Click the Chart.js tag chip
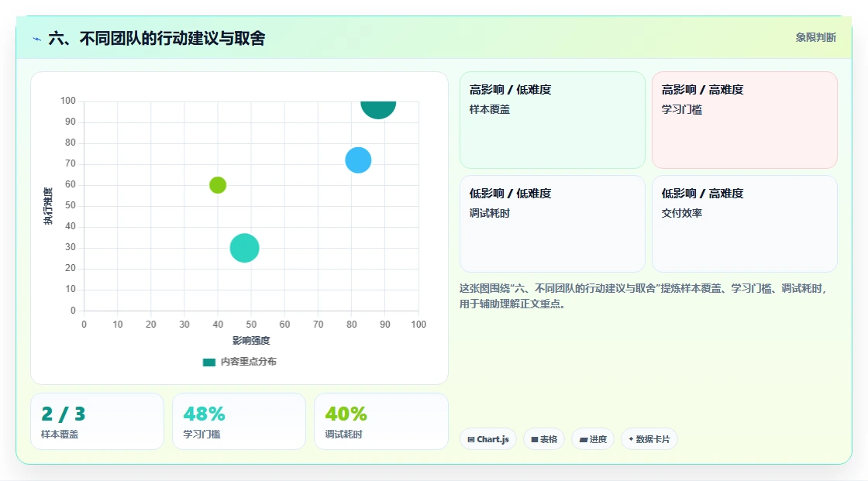 488,439
